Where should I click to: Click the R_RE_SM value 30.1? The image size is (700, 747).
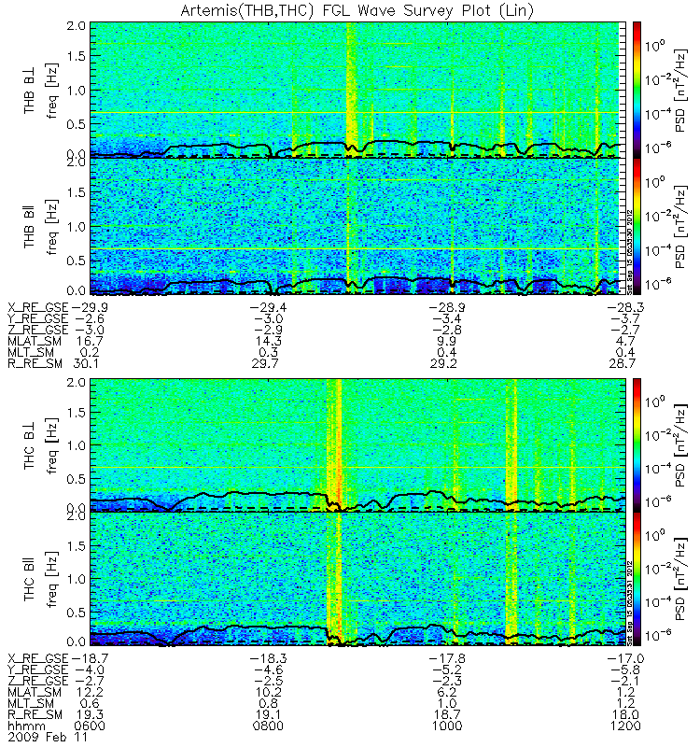click(x=86, y=363)
